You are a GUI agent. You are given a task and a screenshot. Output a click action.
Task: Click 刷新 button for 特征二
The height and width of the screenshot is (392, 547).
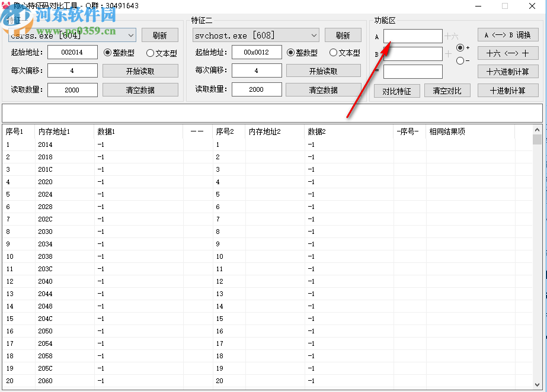point(343,34)
